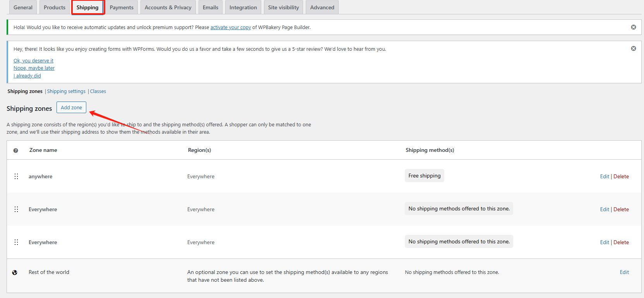Click the Add zone button
Screen dimensions: 644x298
point(71,107)
